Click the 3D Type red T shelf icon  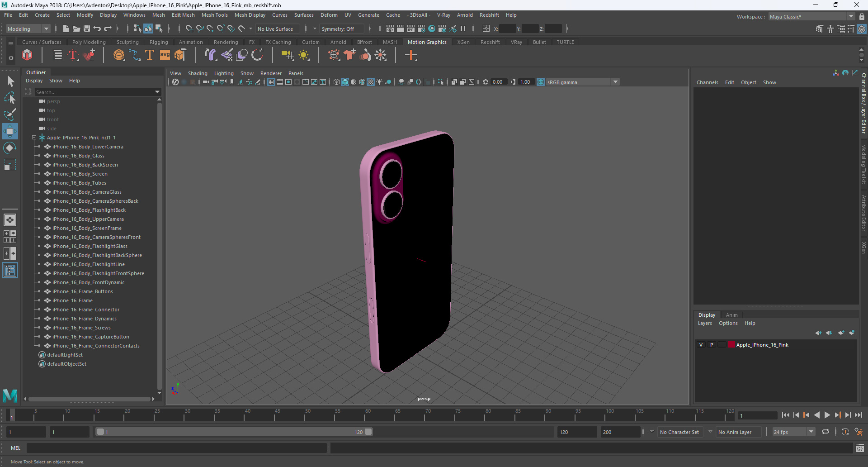(x=73, y=55)
